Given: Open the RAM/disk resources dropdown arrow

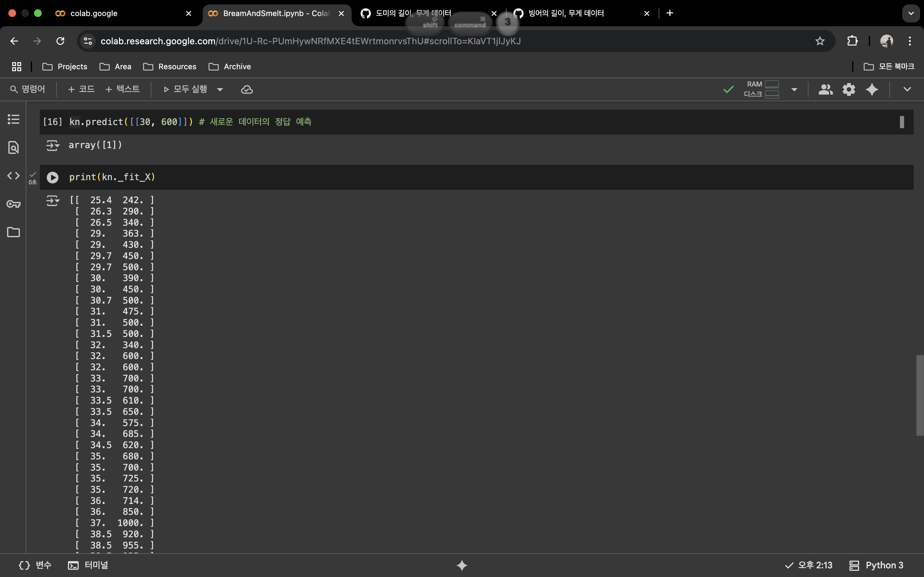Looking at the screenshot, I should pos(794,90).
